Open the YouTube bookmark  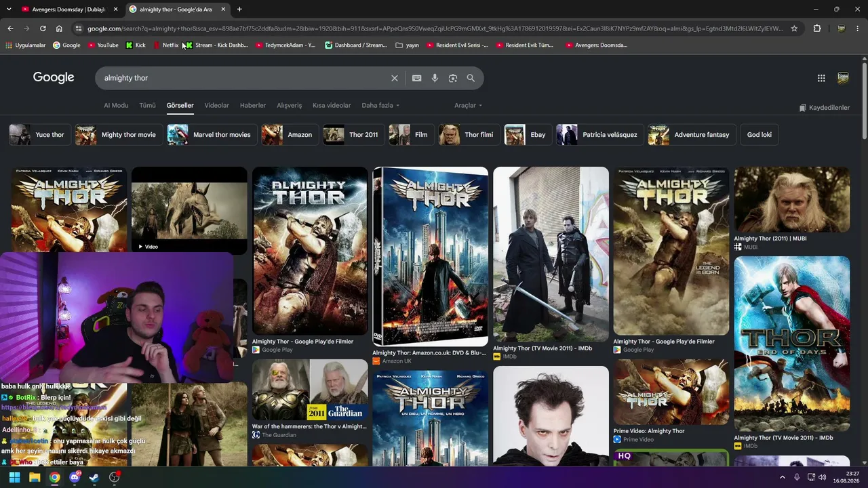[x=103, y=45]
